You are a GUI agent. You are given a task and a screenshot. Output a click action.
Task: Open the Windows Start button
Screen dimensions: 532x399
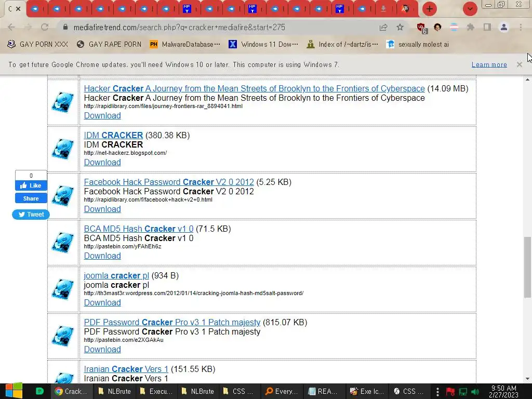click(x=14, y=391)
